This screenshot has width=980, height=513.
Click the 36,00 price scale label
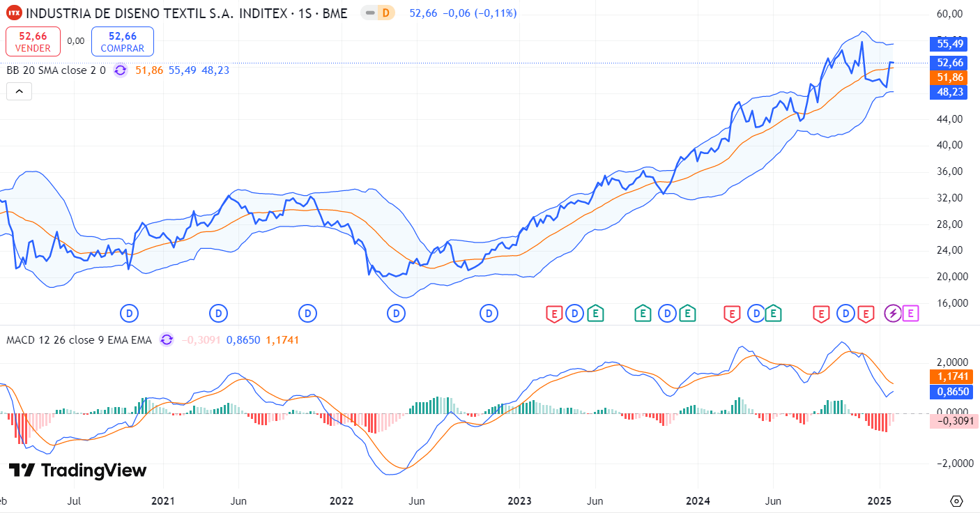949,171
